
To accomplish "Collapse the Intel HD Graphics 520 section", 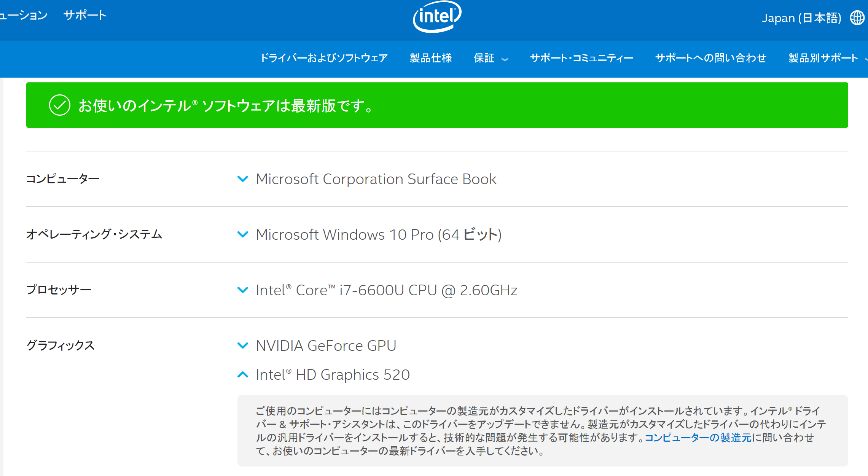I will pos(243,374).
